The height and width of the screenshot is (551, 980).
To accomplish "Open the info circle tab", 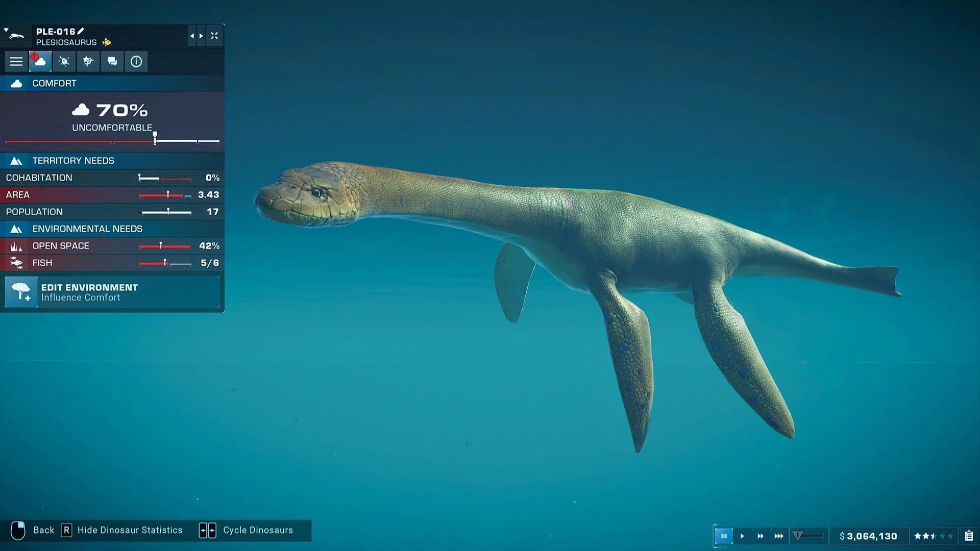I will [x=136, y=62].
